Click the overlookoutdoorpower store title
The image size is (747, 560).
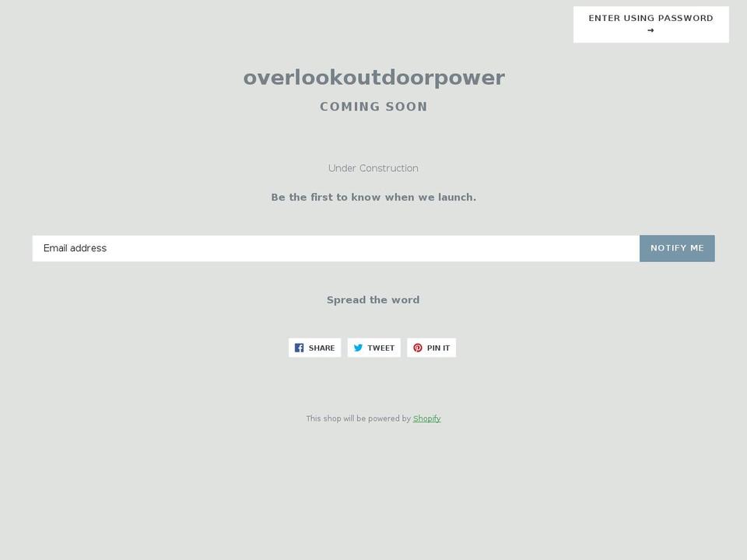click(x=374, y=78)
